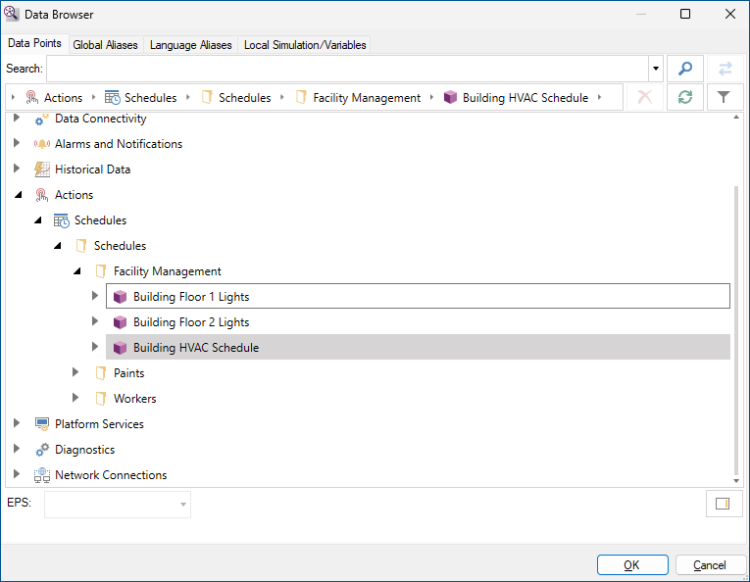Open the filter funnel button
The height and width of the screenshot is (582, 750).
pyautogui.click(x=724, y=97)
